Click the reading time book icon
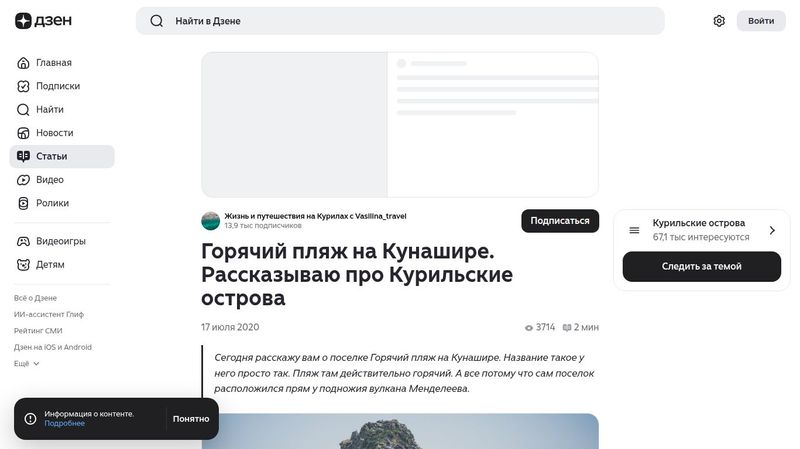Image resolution: width=800 pixels, height=449 pixels. click(x=566, y=328)
